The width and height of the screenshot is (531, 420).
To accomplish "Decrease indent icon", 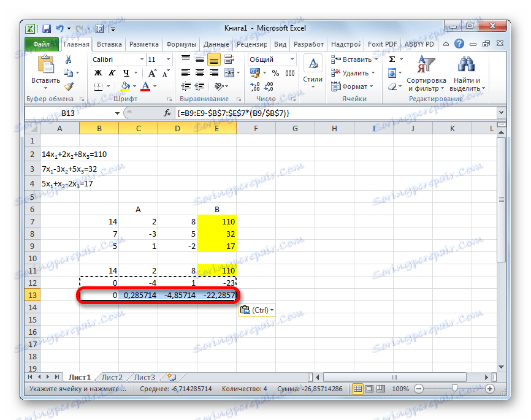I will pos(186,86).
